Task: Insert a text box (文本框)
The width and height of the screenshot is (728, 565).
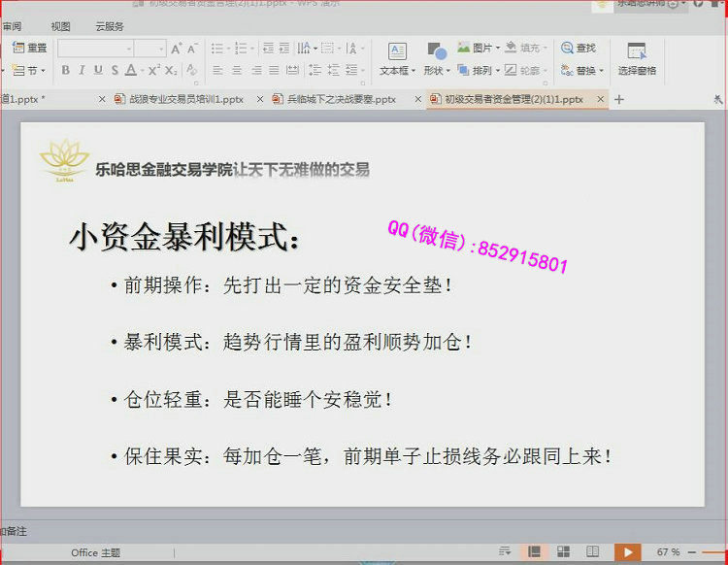Action: tap(397, 58)
